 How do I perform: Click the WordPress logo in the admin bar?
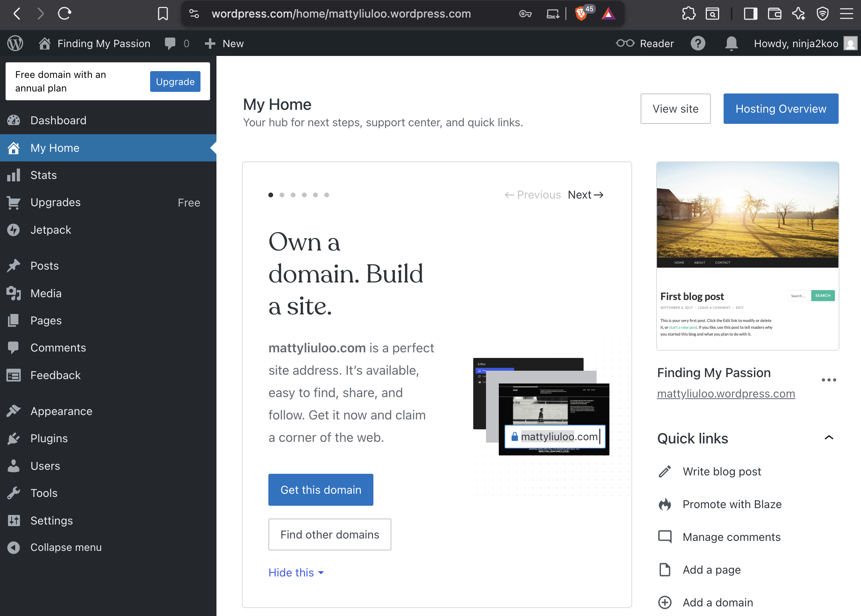pos(15,43)
